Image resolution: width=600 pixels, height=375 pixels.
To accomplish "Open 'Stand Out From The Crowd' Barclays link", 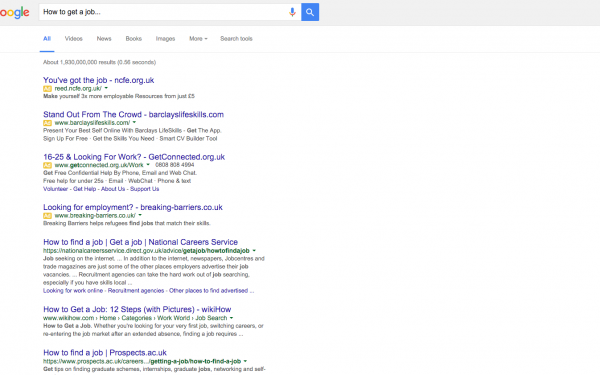I will (x=133, y=114).
